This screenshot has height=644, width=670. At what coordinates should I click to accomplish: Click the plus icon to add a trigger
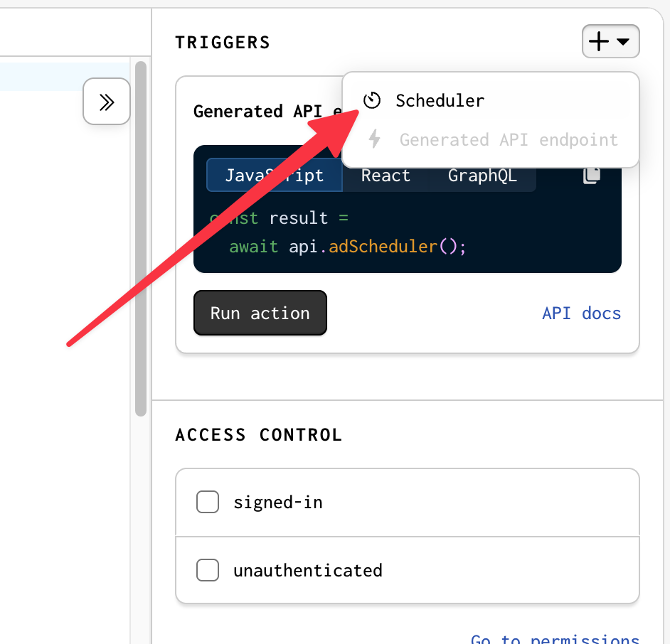600,42
